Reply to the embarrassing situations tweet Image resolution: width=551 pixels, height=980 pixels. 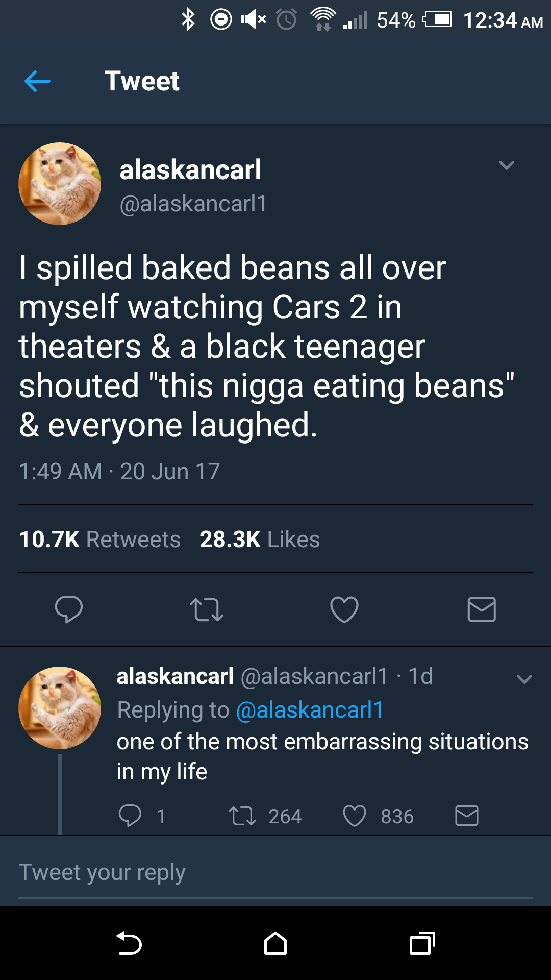[130, 816]
